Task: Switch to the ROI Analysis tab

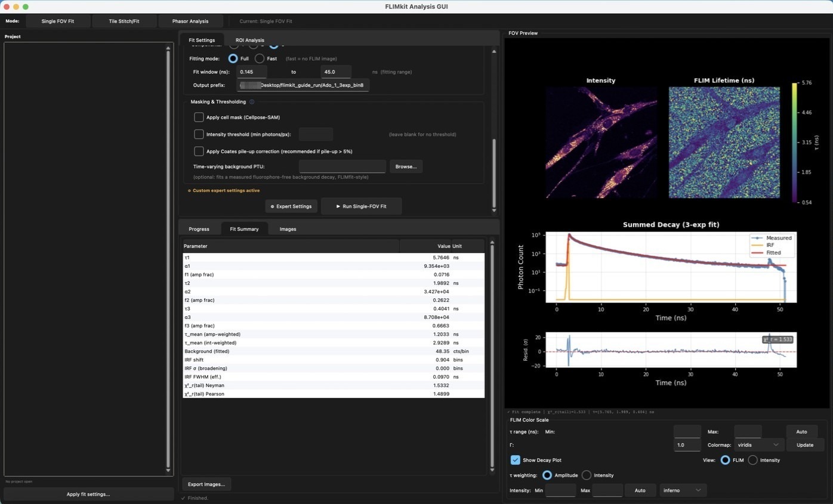Action: pyautogui.click(x=249, y=40)
